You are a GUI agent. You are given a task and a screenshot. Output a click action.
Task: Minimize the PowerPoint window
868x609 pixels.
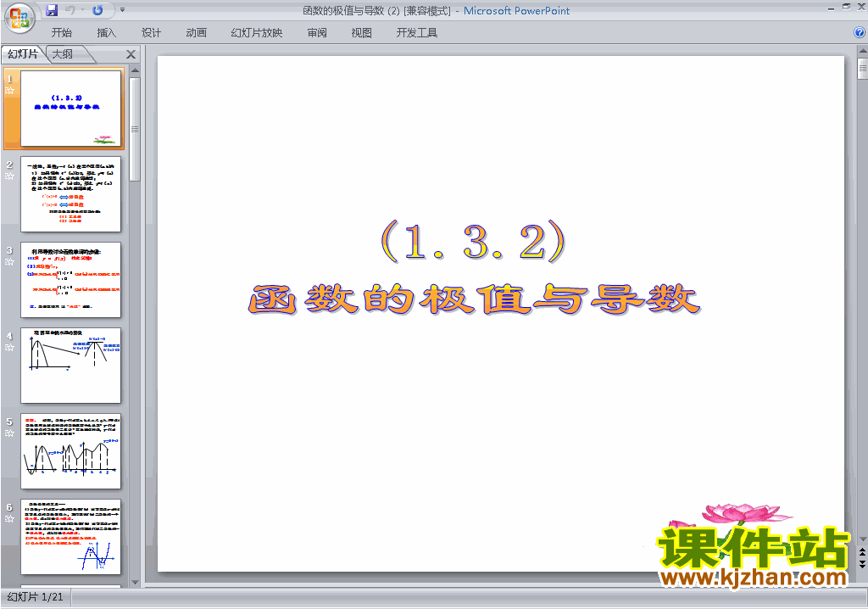pyautogui.click(x=831, y=8)
